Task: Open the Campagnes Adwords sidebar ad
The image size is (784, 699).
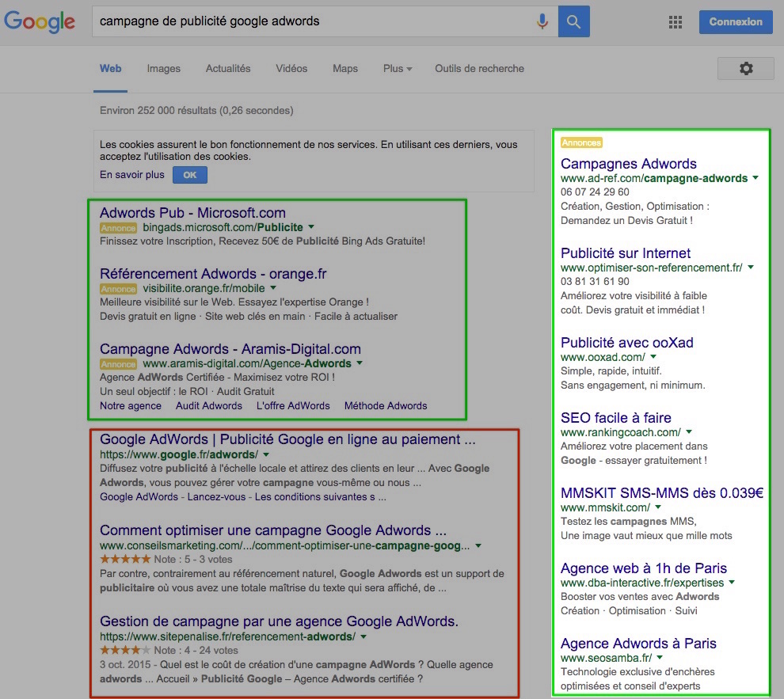Action: tap(629, 163)
